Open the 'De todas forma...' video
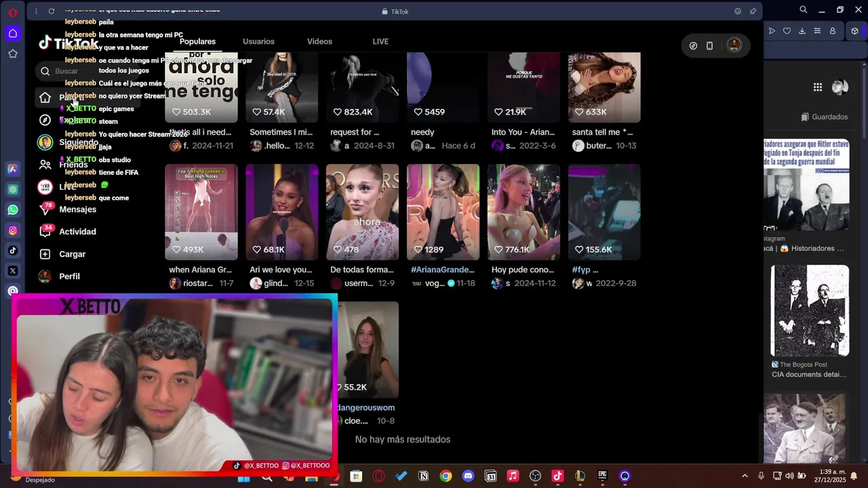Viewport: 868px width, 488px height. tap(362, 212)
